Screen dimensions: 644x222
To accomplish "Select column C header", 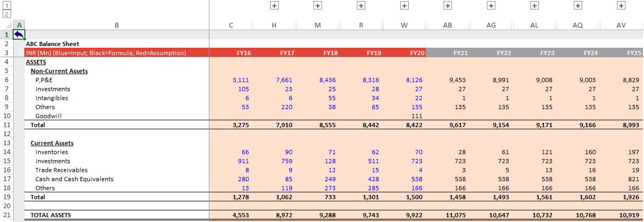I will [x=231, y=25].
